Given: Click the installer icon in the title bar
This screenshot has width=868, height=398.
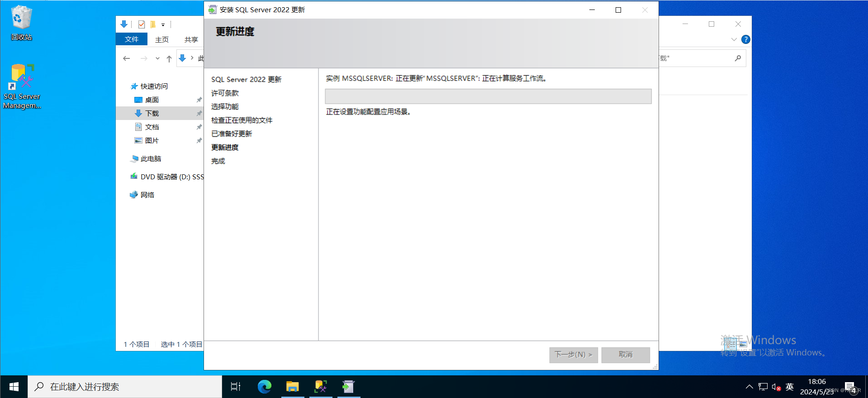Looking at the screenshot, I should click(212, 10).
